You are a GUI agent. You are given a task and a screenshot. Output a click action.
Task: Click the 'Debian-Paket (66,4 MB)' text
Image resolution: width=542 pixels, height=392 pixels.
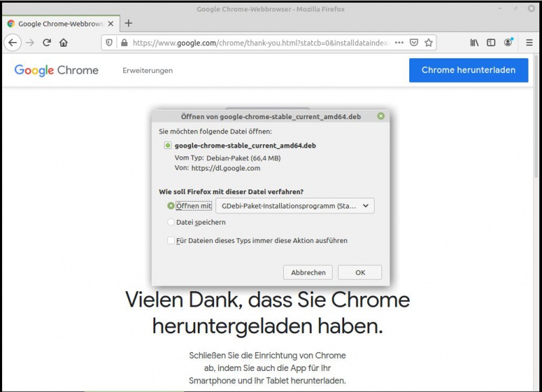click(x=243, y=158)
